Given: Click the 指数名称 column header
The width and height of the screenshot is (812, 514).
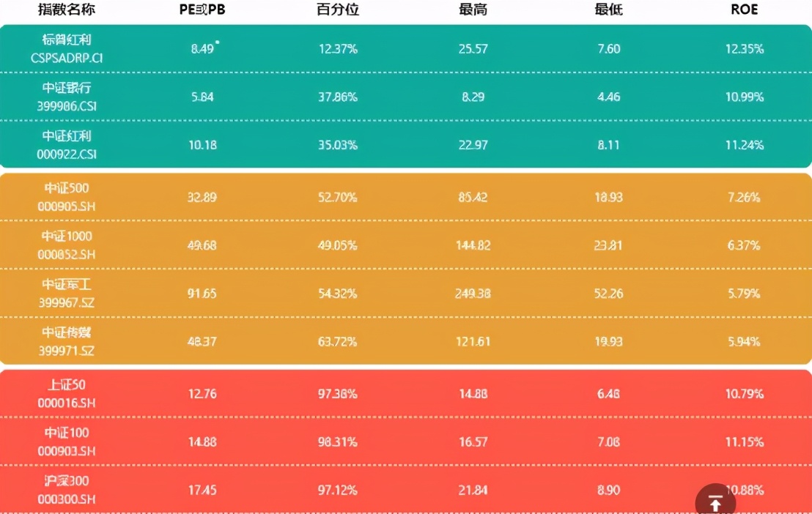Looking at the screenshot, I should [66, 10].
